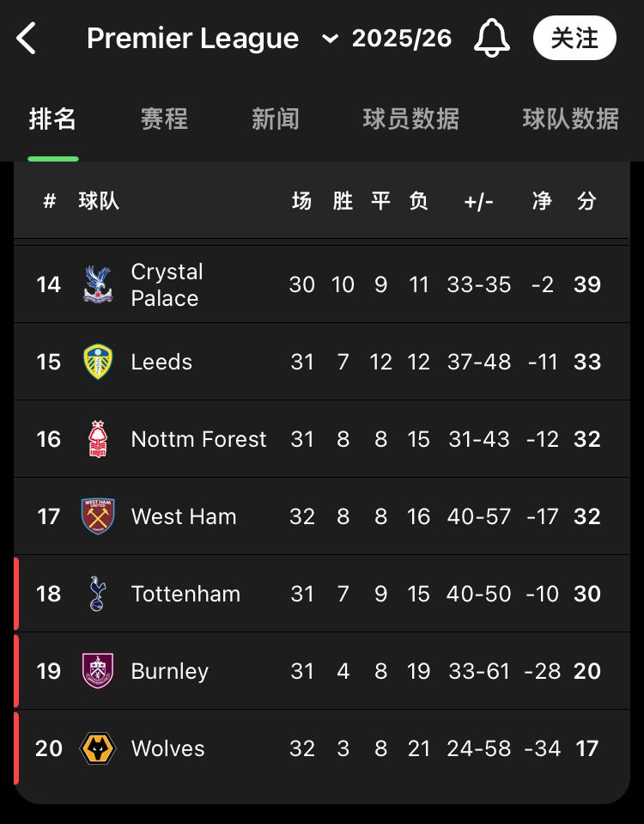The height and width of the screenshot is (824, 644).
Task: Tap the West Ham crest
Action: point(98,516)
